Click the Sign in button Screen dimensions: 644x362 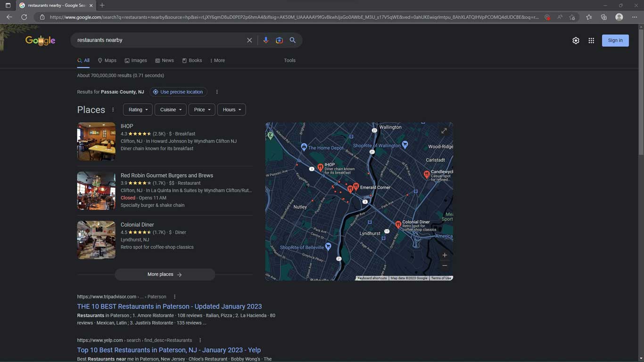615,41
